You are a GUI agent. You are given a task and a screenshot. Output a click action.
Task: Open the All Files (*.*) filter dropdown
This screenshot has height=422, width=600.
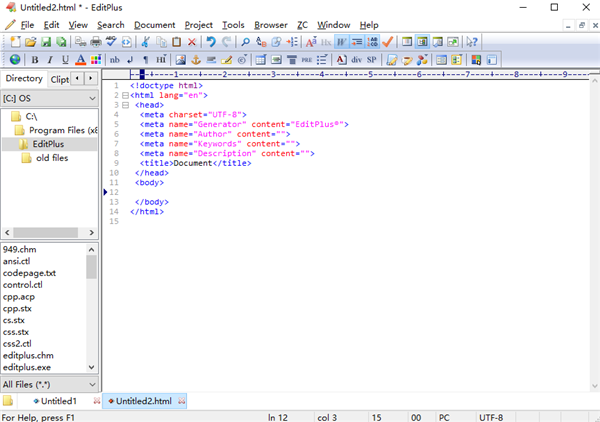click(x=92, y=384)
